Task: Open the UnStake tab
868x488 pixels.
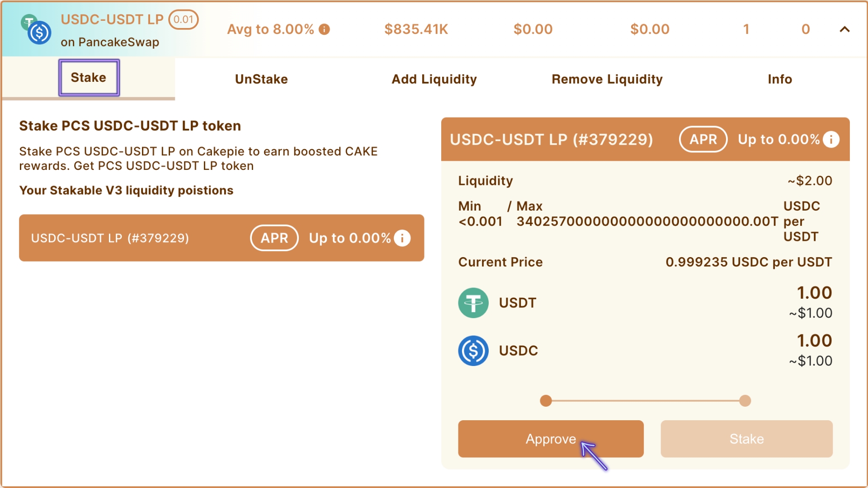Action: 261,79
